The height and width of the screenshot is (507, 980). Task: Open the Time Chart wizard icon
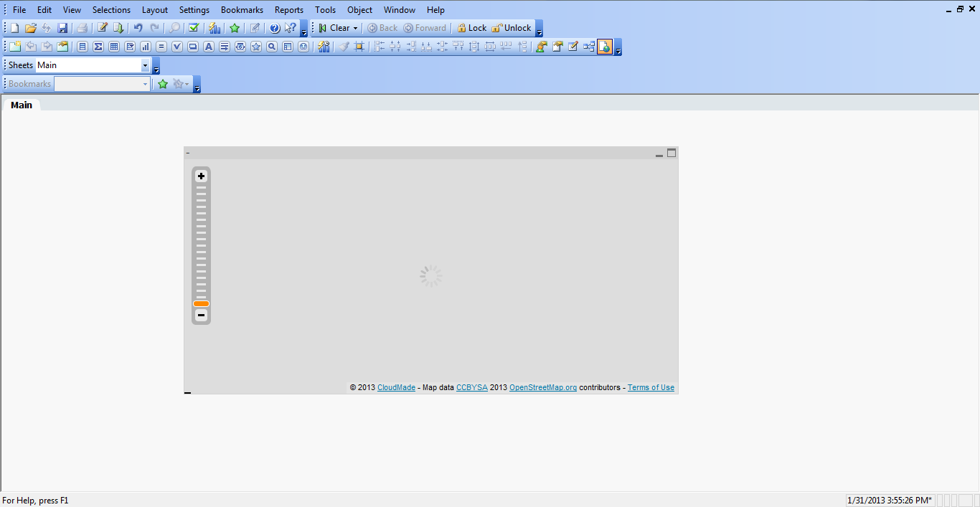pyautogui.click(x=324, y=47)
